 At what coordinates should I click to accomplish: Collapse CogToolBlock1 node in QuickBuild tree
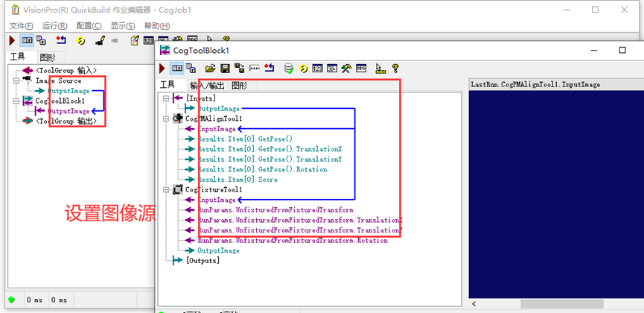pos(16,101)
